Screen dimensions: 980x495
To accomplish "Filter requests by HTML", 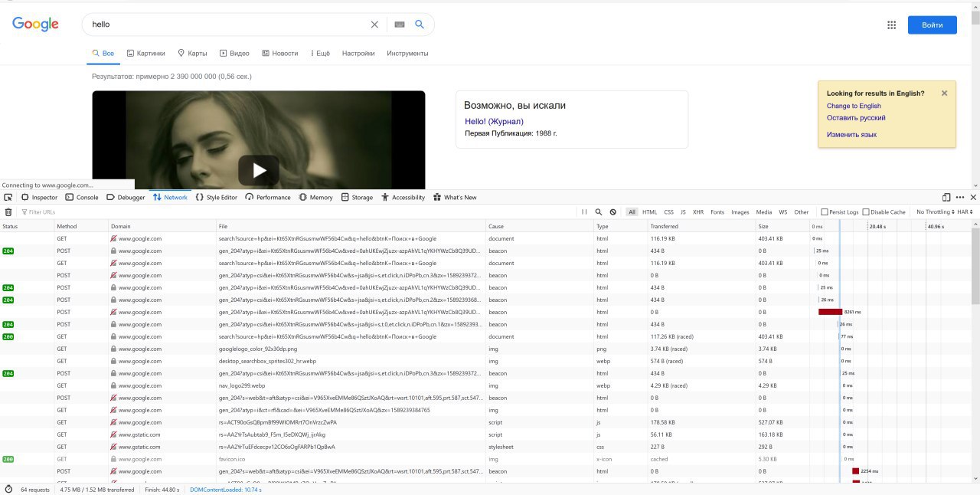I will [649, 212].
